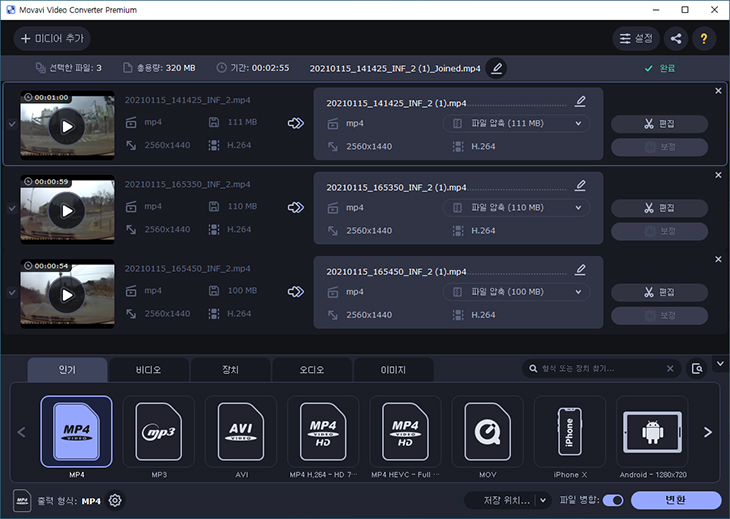Open output format settings gear icon
The height and width of the screenshot is (519, 730).
click(115, 500)
